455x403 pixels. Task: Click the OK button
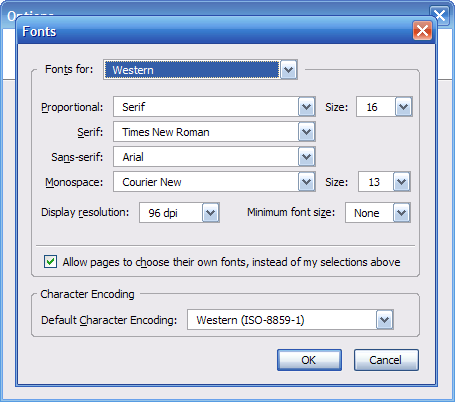pyautogui.click(x=309, y=360)
